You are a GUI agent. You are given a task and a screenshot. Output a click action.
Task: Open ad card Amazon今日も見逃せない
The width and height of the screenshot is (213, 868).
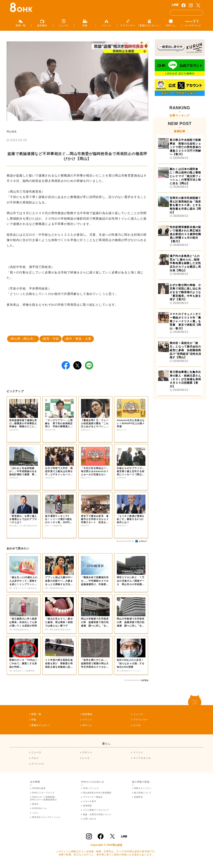pyautogui.click(x=131, y=419)
